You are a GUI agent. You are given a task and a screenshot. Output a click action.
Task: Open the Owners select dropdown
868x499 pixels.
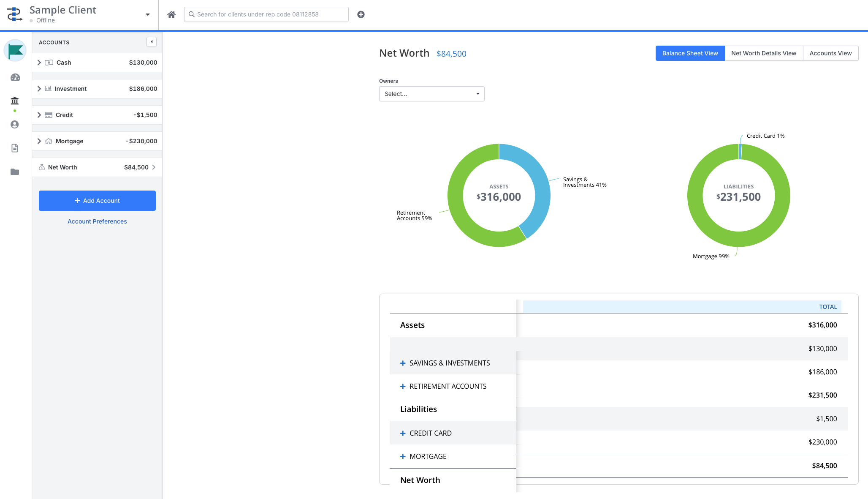431,94
